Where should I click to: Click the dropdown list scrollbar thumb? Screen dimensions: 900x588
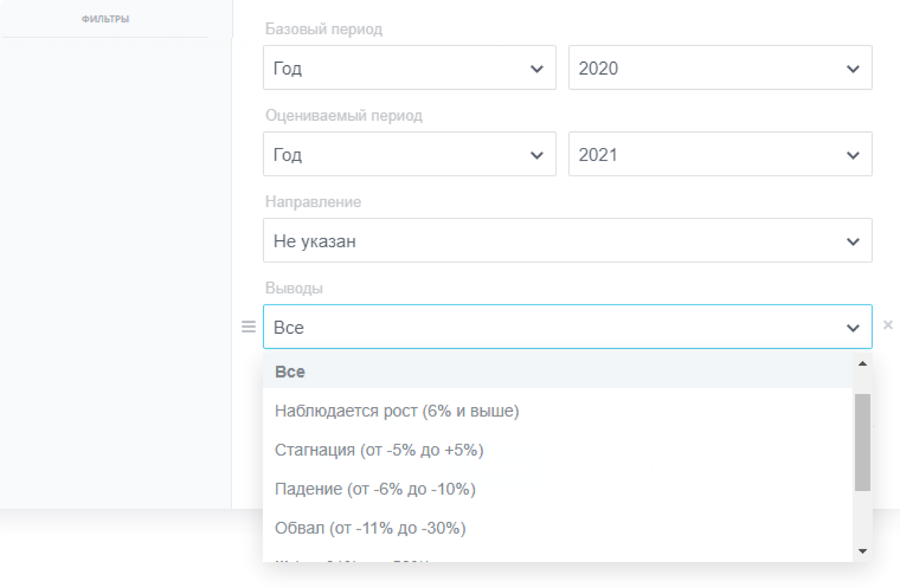[862, 442]
